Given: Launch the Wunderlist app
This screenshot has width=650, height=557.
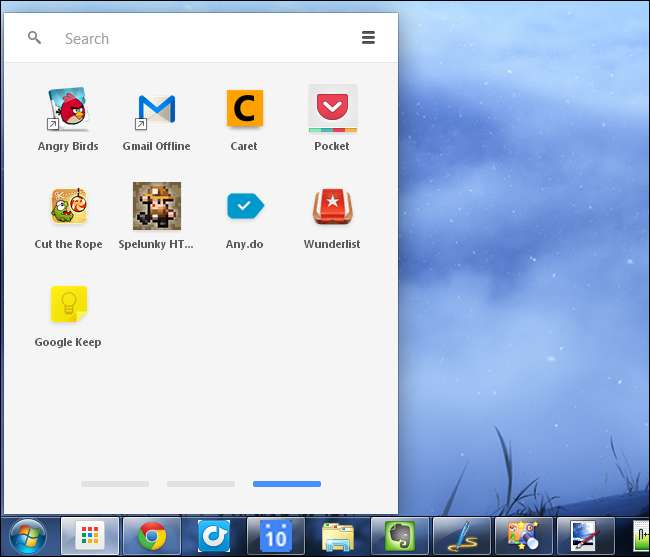Looking at the screenshot, I should [332, 207].
